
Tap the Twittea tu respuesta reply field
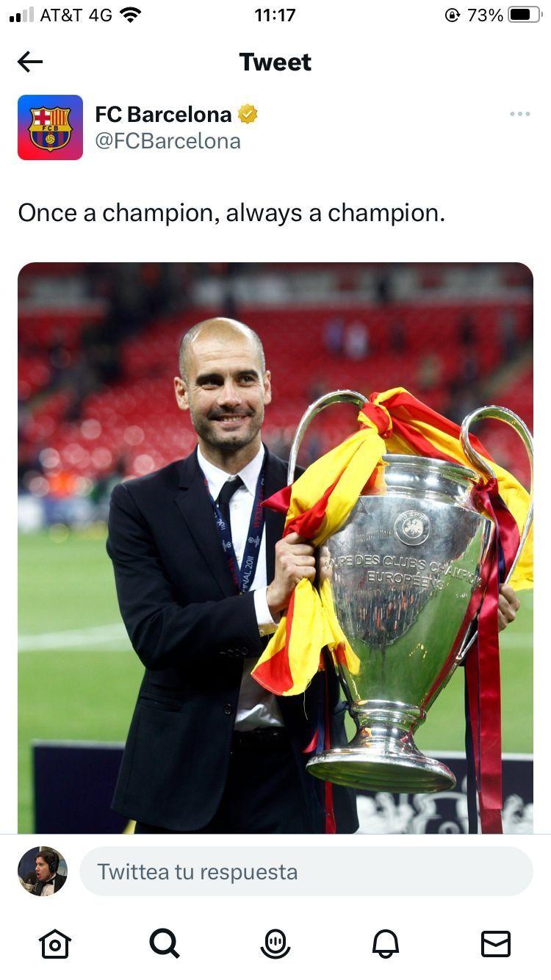pyautogui.click(x=306, y=871)
